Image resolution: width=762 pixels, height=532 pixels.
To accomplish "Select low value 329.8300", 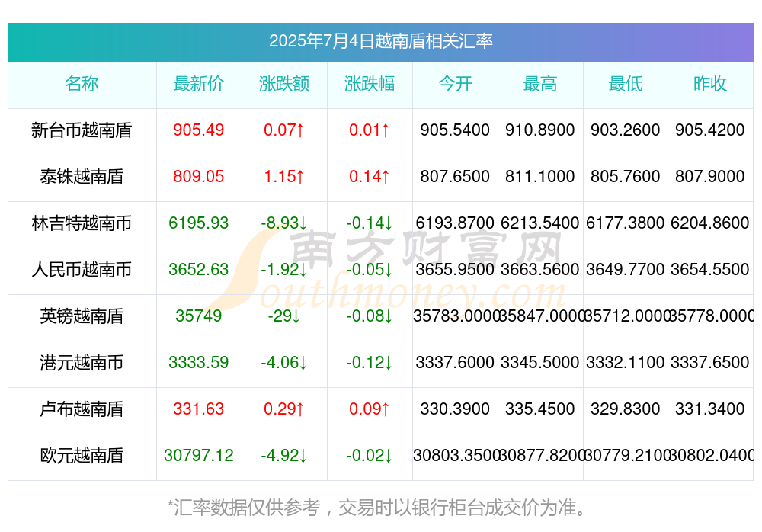I will 626,409.
